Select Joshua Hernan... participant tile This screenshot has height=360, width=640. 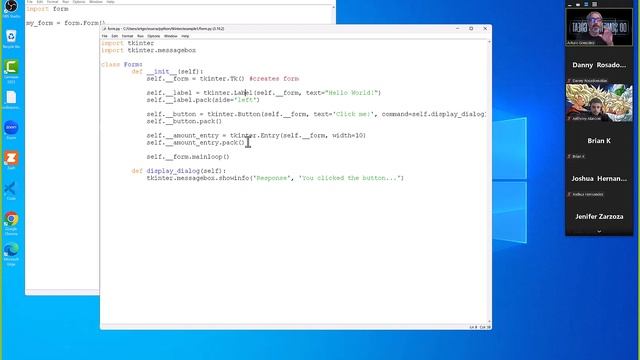click(x=599, y=179)
